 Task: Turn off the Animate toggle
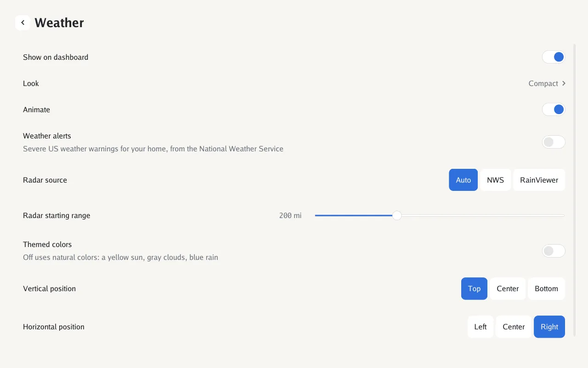click(554, 109)
